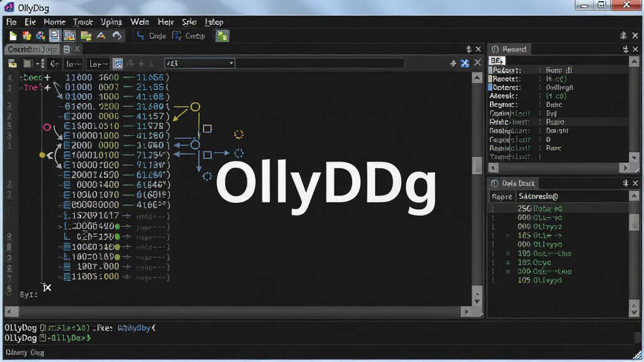Open the 'Weln' menu in menu bar
This screenshot has height=362, width=644.
point(140,22)
